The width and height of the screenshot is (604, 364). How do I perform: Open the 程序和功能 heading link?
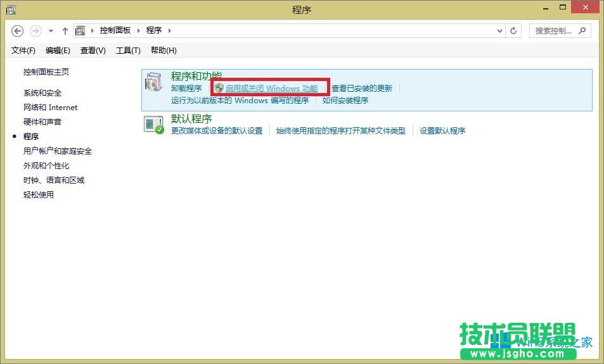click(196, 76)
